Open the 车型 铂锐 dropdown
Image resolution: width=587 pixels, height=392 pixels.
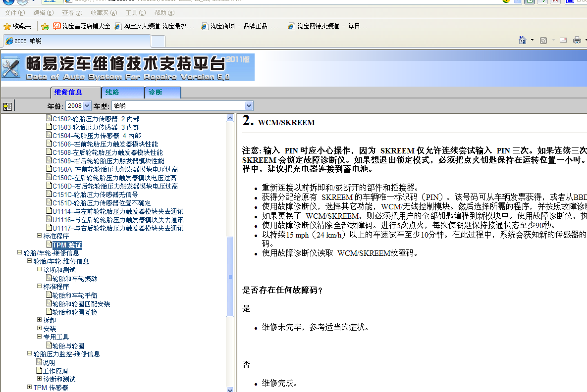tap(182, 106)
